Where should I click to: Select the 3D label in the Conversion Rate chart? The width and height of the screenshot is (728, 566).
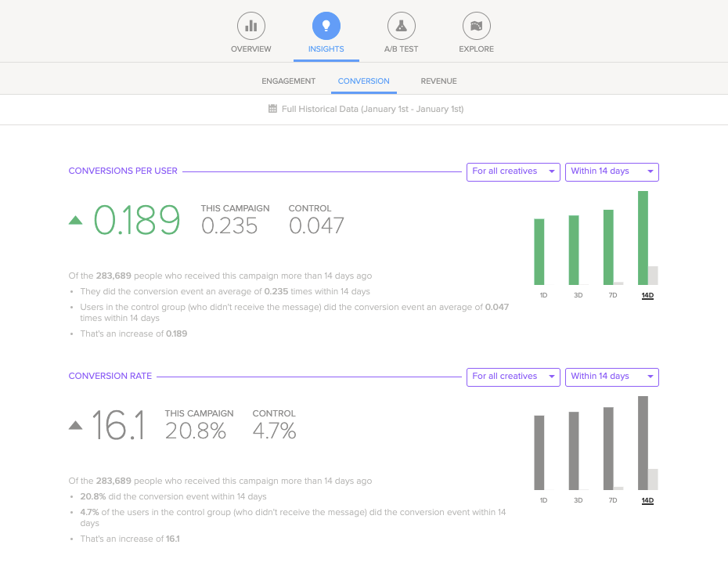(578, 500)
